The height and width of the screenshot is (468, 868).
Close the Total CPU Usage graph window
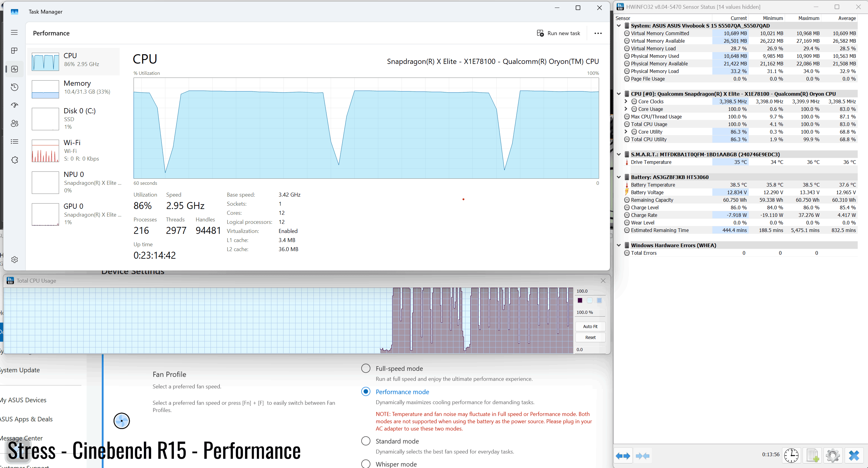coord(603,281)
